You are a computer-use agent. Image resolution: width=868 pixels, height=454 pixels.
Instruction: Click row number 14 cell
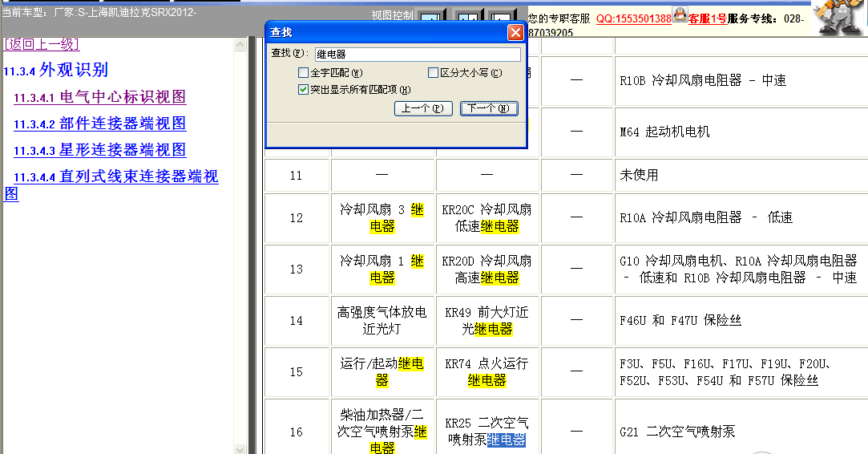tap(297, 320)
